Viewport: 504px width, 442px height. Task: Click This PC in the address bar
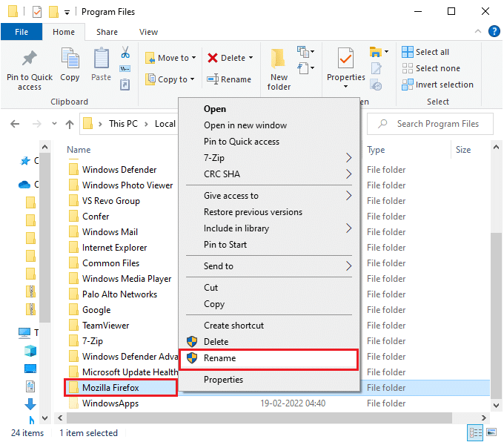(x=123, y=124)
